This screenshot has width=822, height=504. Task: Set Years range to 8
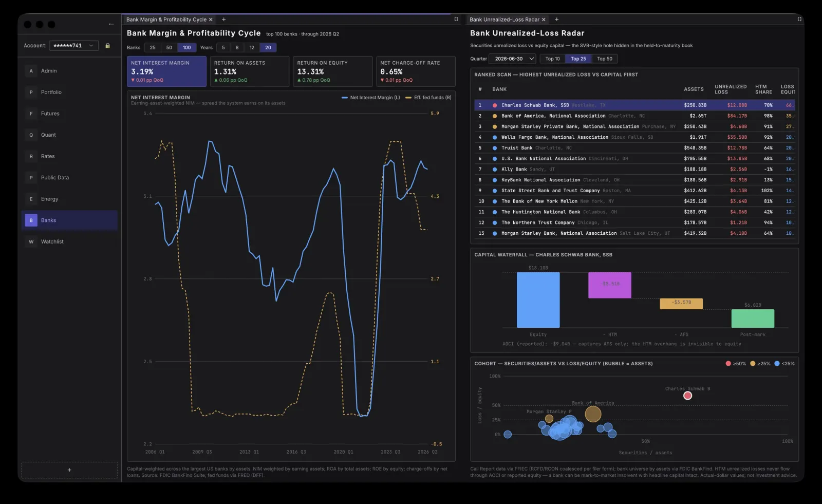(237, 48)
